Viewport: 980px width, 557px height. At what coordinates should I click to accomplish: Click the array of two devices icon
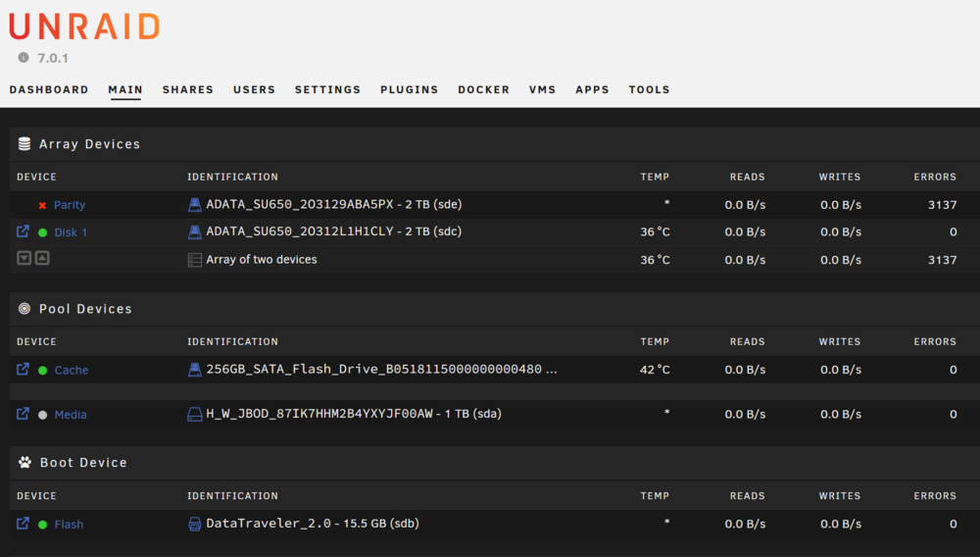tap(195, 260)
